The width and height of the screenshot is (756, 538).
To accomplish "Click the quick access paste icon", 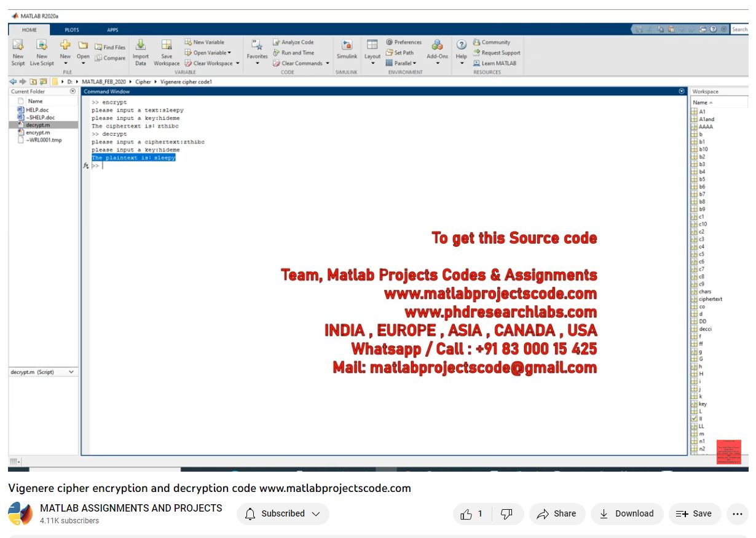I will (x=671, y=29).
